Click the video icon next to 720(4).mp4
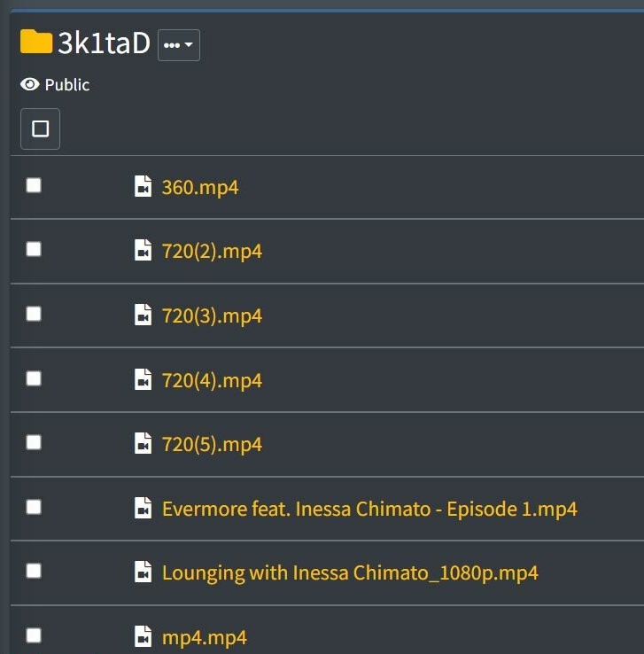The image size is (644, 654). [x=143, y=380]
